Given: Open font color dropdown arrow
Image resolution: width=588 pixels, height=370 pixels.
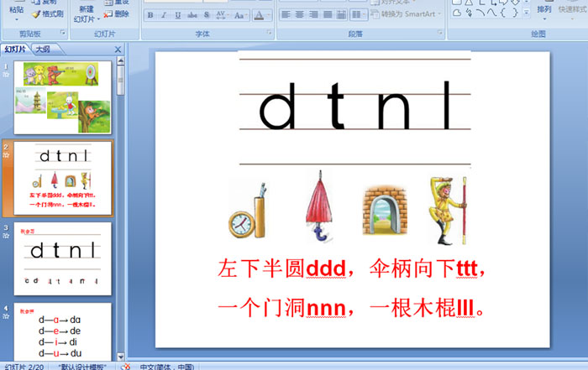Looking at the screenshot, I should coord(270,15).
